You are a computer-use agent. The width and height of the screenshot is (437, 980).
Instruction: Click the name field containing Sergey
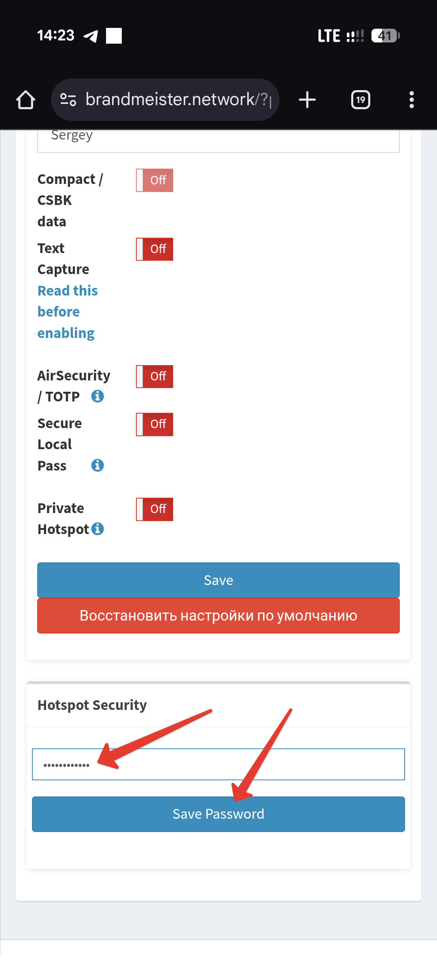(218, 139)
